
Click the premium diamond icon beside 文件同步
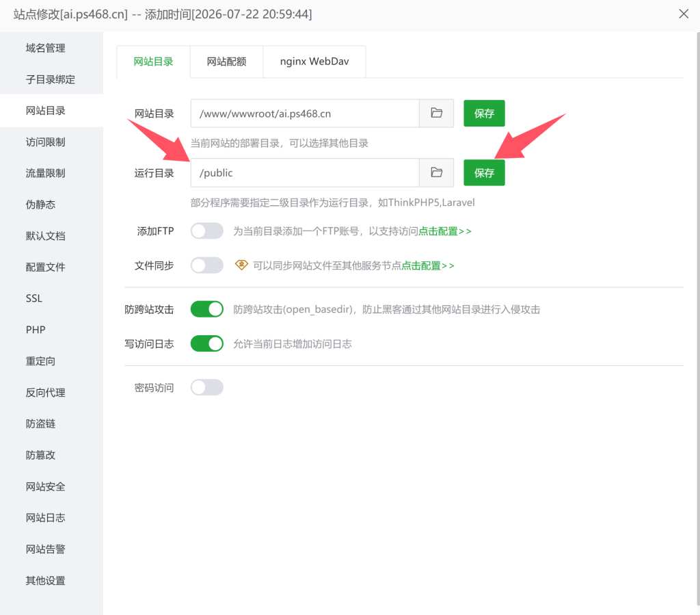point(241,265)
